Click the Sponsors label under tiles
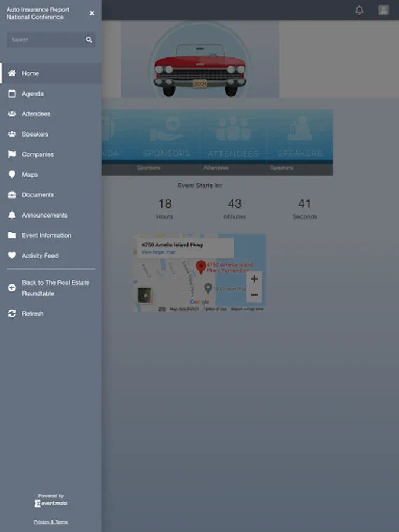This screenshot has width=399, height=532. 148,168
